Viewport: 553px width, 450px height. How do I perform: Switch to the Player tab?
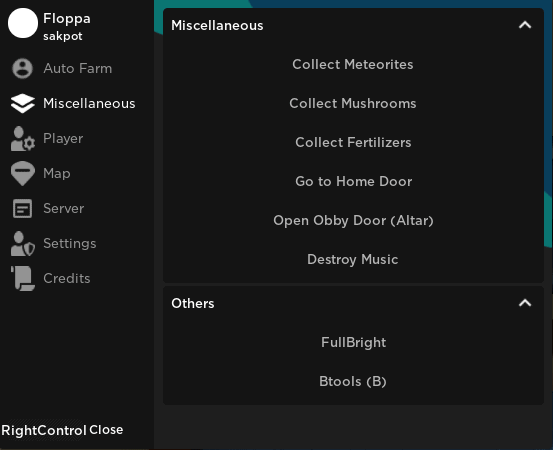[63, 139]
